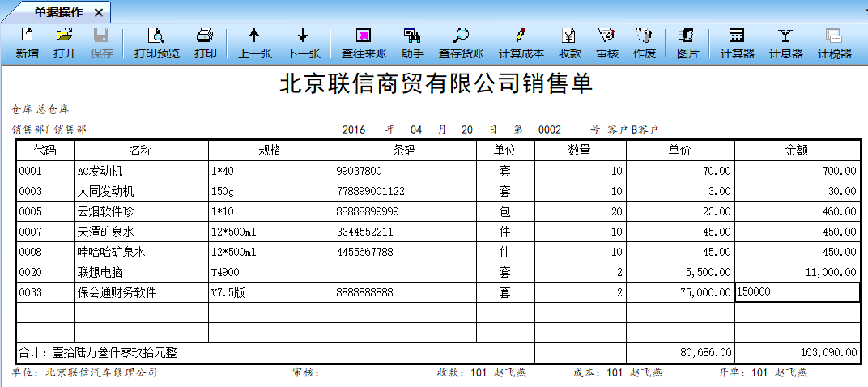Click 计算成本 cost calculation icon
This screenshot has height=387, width=868.
pos(521,43)
